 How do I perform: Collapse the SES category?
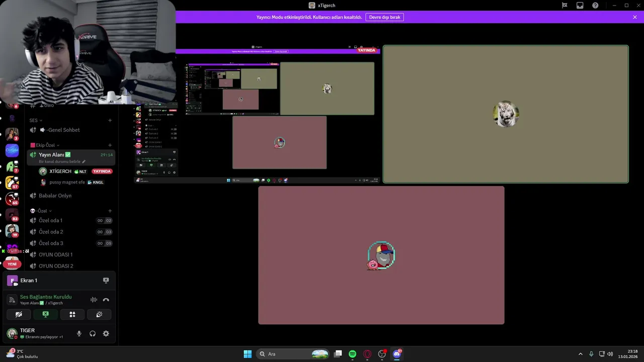click(36, 120)
